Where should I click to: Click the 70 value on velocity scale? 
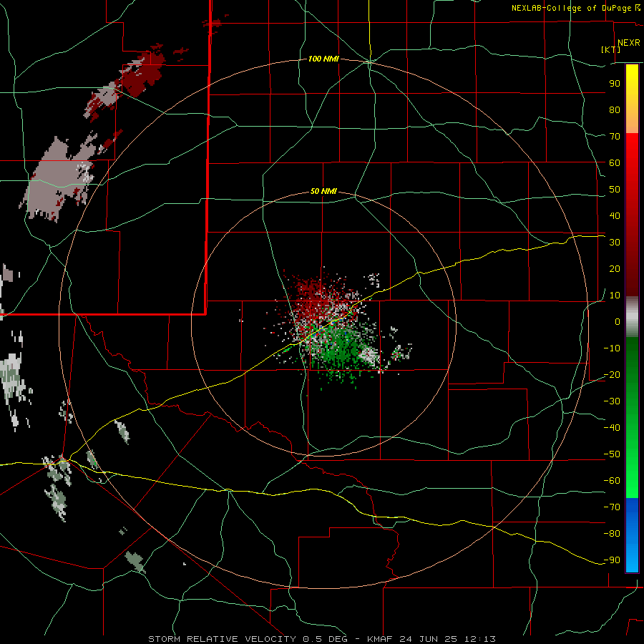tap(615, 137)
